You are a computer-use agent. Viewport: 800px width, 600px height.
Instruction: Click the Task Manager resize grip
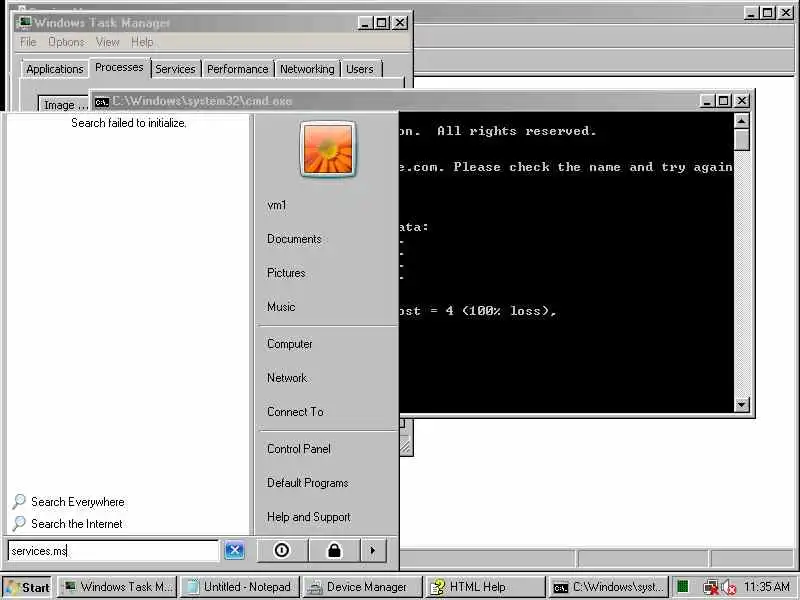(x=406, y=447)
